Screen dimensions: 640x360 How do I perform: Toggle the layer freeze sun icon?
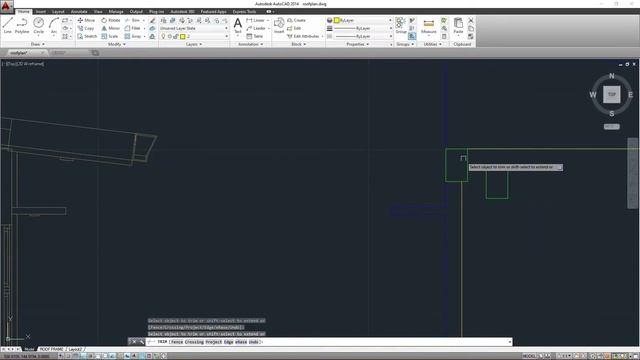coord(170,36)
